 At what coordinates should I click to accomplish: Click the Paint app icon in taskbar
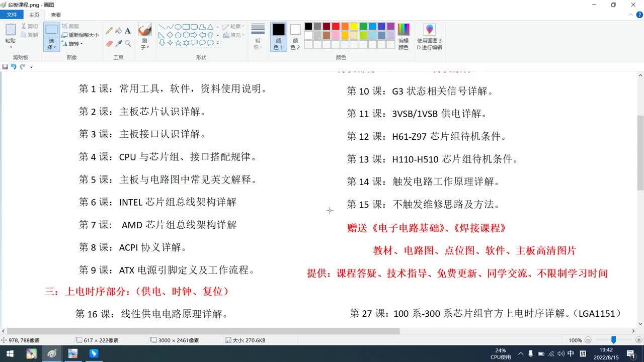pyautogui.click(x=52, y=354)
